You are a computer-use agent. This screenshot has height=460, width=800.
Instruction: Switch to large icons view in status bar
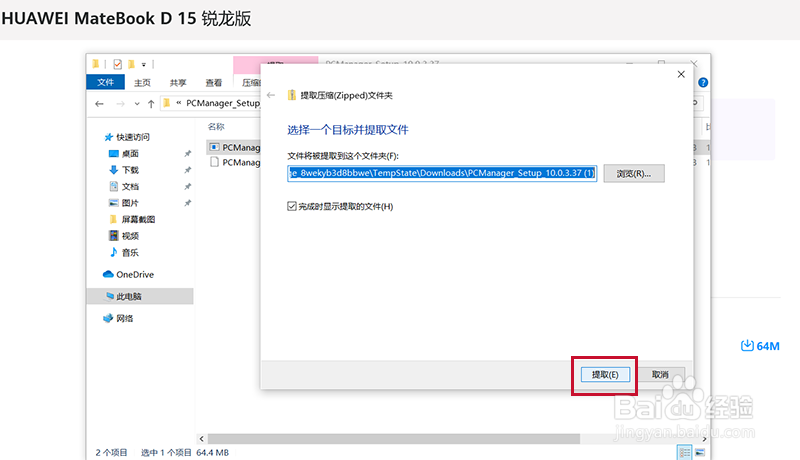pos(700,452)
